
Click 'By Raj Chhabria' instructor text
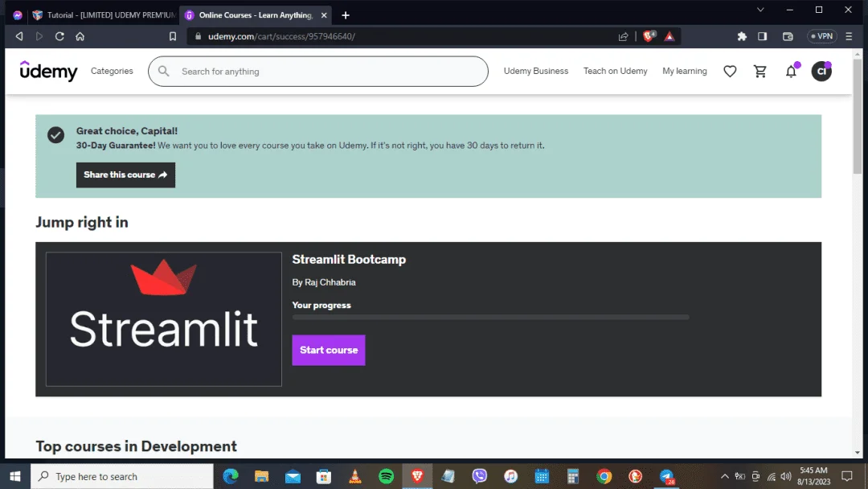tap(324, 282)
